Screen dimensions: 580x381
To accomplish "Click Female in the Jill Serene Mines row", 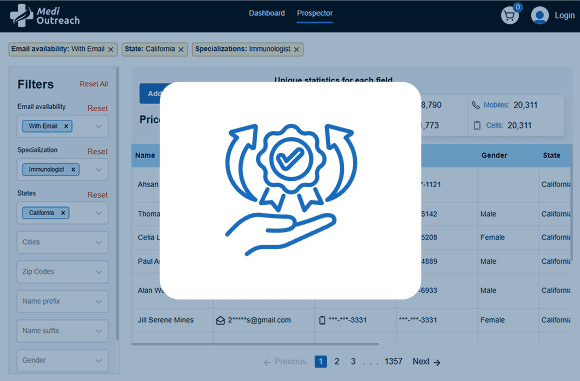I will [492, 320].
